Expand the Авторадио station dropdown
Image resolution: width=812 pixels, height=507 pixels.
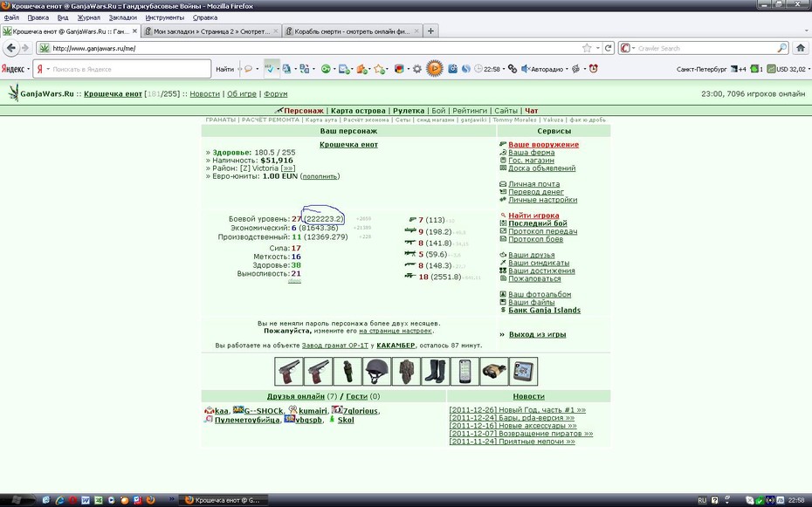coord(567,69)
